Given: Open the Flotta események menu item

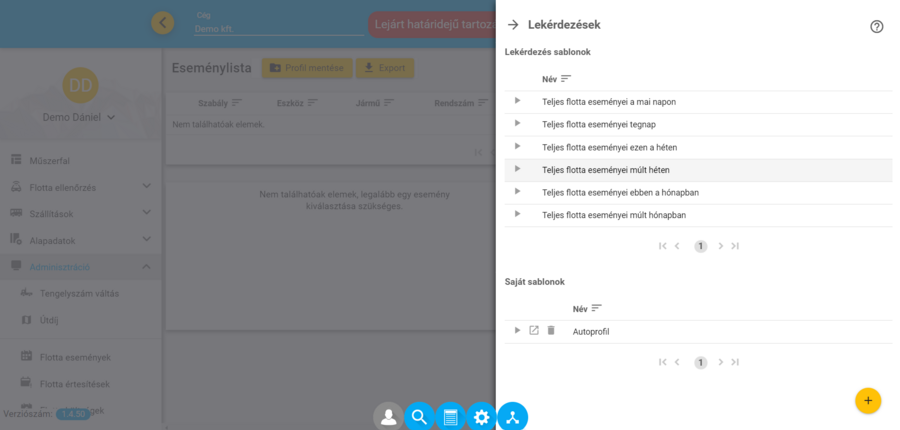Looking at the screenshot, I should pos(75,356).
